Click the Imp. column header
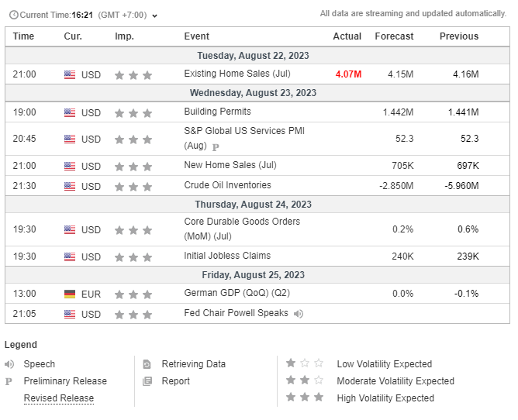 [x=124, y=36]
